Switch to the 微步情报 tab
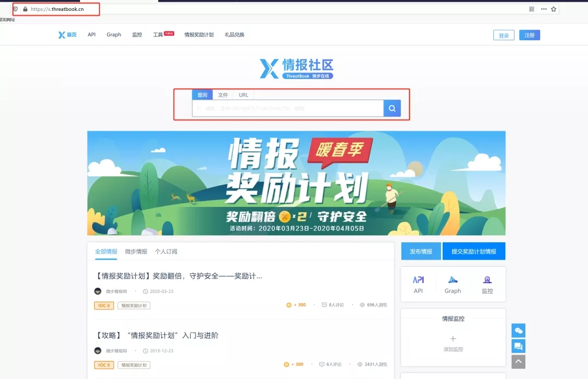The height and width of the screenshot is (379, 588). coord(136,252)
